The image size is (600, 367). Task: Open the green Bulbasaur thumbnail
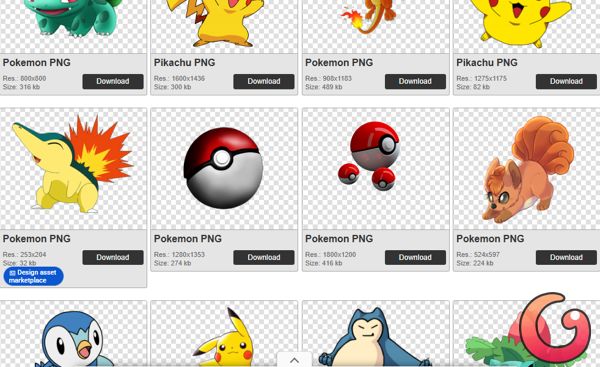[x=73, y=26]
